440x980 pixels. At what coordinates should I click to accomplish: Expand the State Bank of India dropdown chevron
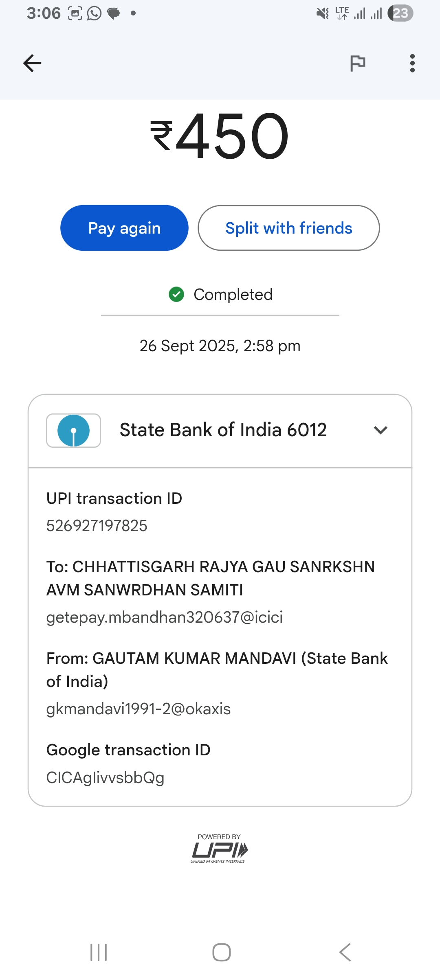pos(380,430)
